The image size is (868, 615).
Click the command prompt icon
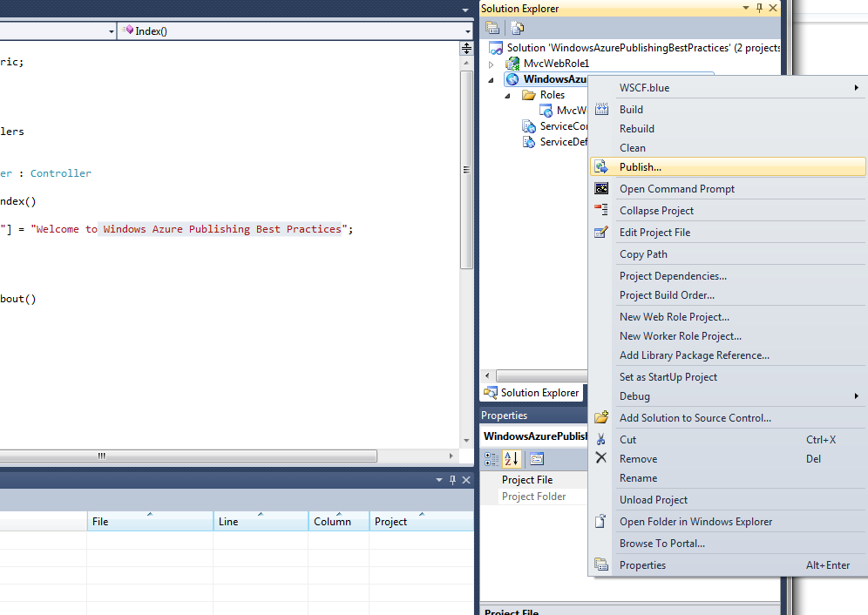click(601, 189)
